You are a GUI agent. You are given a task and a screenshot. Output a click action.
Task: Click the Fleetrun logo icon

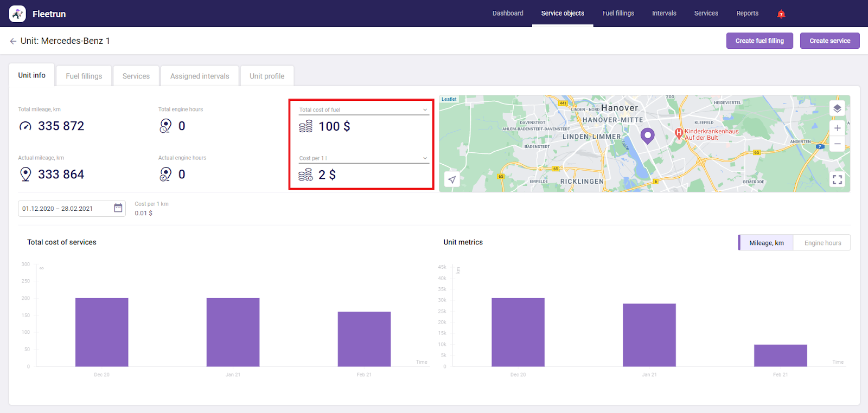point(17,14)
